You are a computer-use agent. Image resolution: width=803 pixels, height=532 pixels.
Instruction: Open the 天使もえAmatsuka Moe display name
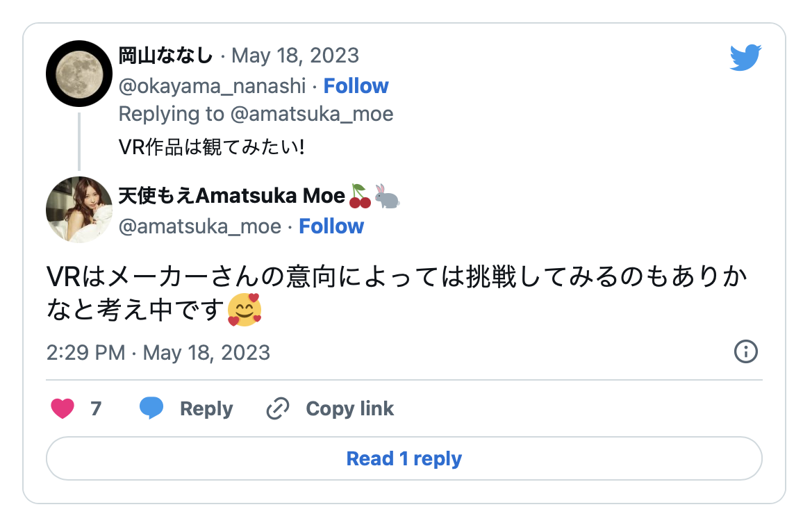(x=232, y=197)
